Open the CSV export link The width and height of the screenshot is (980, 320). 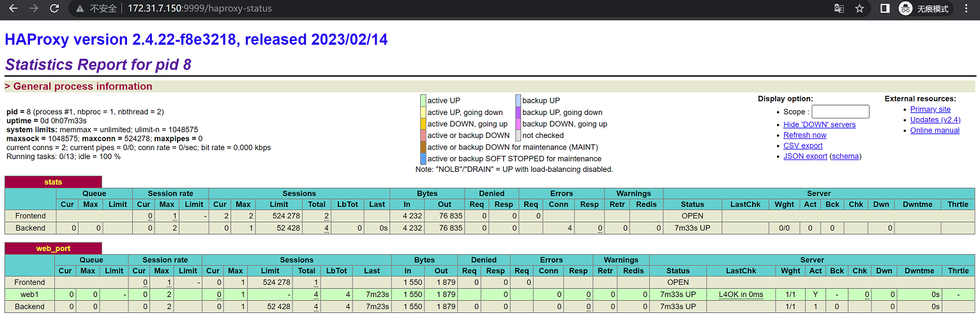(x=803, y=146)
